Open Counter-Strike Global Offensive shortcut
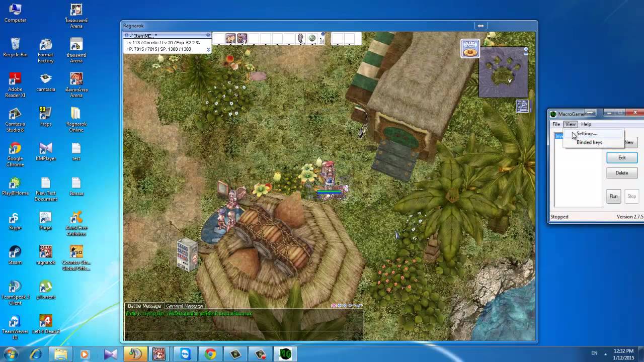This screenshot has height=362, width=644. [x=76, y=259]
